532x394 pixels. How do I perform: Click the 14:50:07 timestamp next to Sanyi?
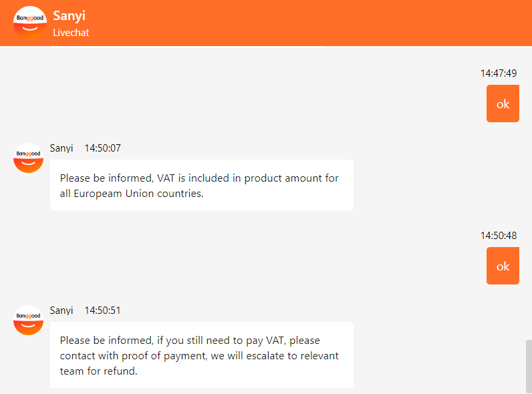pos(102,148)
